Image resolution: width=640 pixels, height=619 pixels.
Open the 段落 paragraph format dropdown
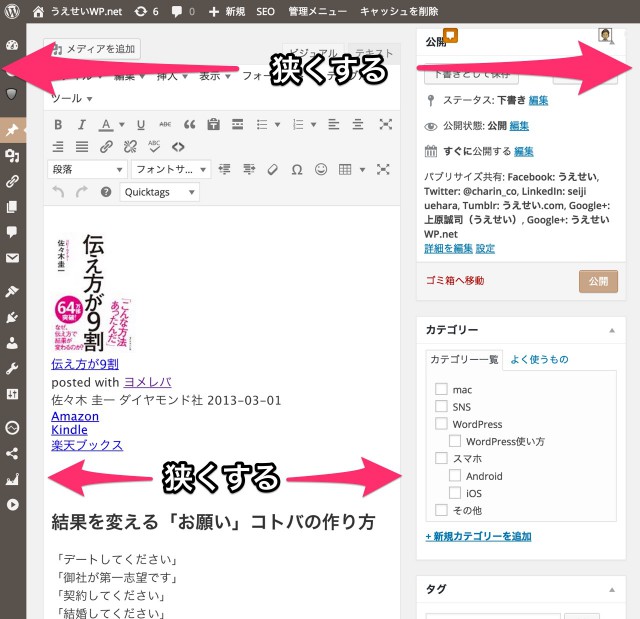(87, 169)
